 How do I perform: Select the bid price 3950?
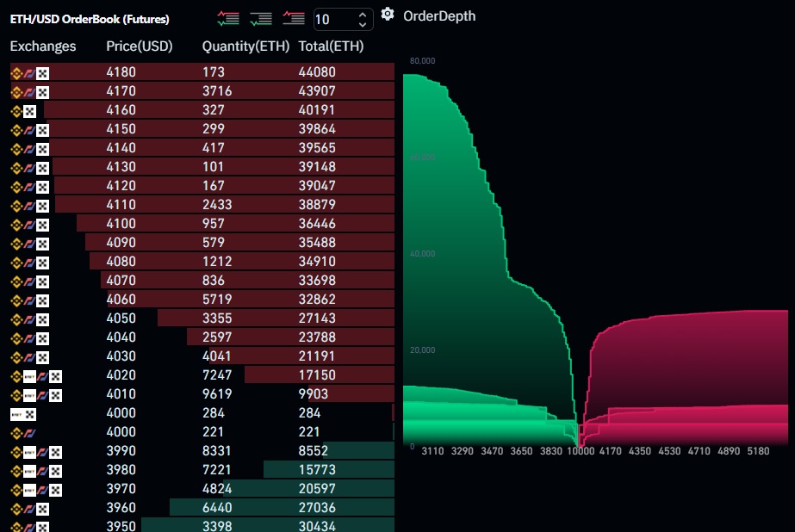121,526
